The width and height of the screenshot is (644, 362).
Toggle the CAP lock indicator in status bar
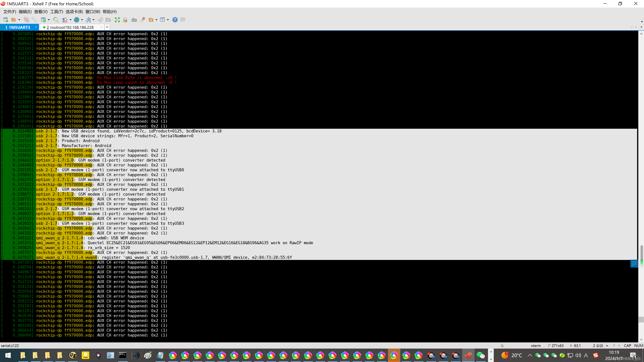coord(628,345)
